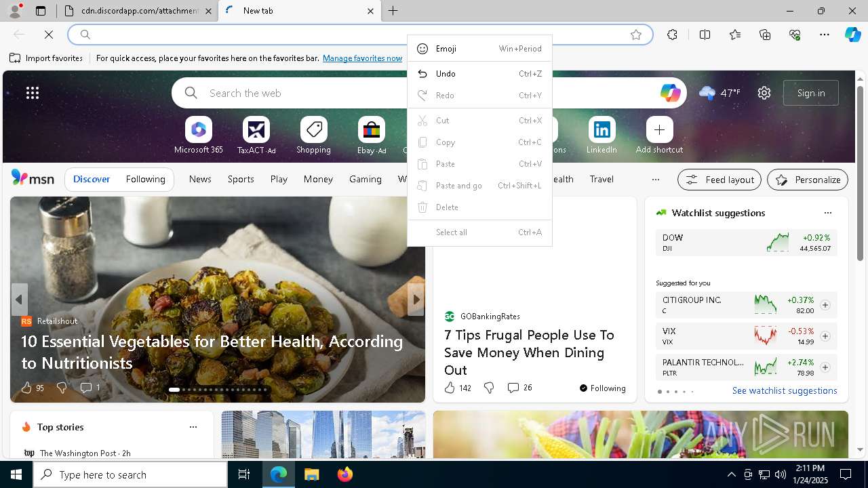Screen dimensions: 868x488
Task: Choose Undo from context menu
Action: 479,74
